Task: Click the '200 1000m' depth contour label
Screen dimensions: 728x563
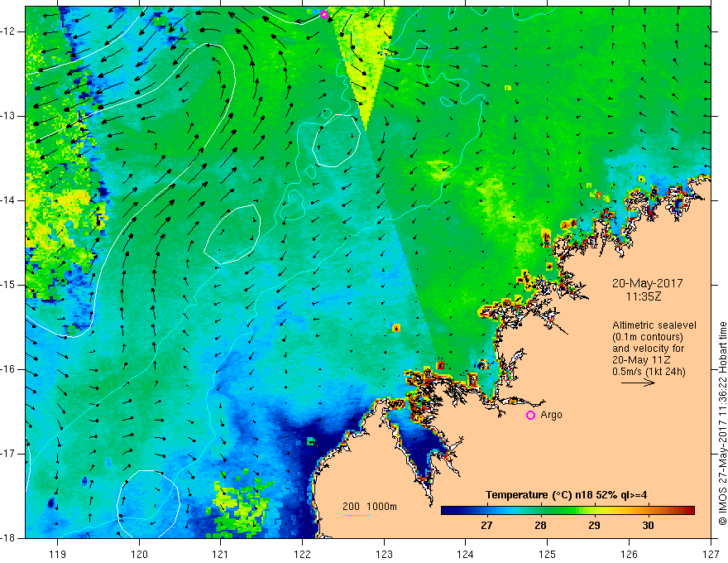Action: click(370, 507)
